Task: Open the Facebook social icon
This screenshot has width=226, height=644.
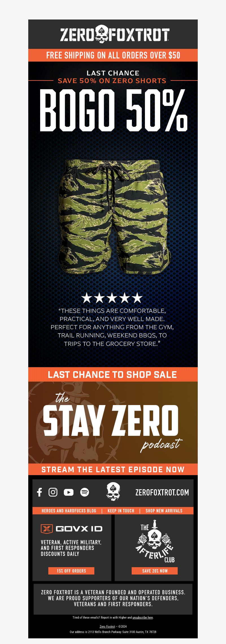Action: click(x=40, y=492)
